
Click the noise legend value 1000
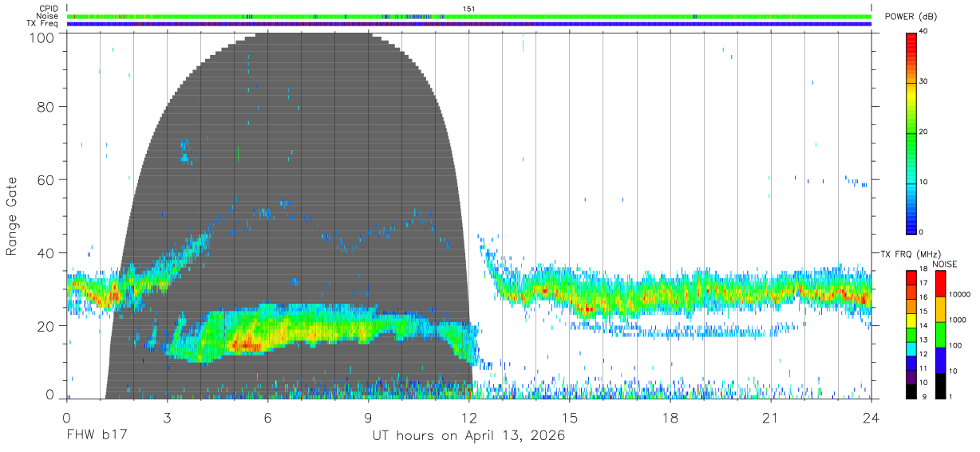point(958,320)
